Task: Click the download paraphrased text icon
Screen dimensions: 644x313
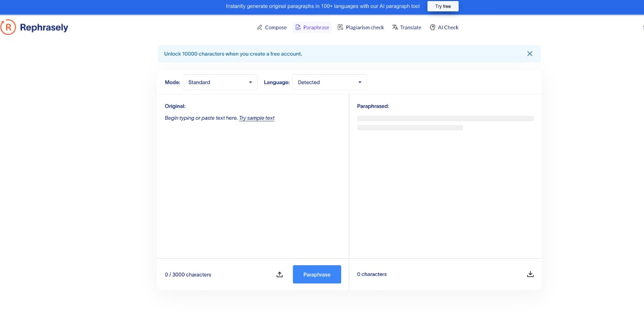Action: coord(530,274)
